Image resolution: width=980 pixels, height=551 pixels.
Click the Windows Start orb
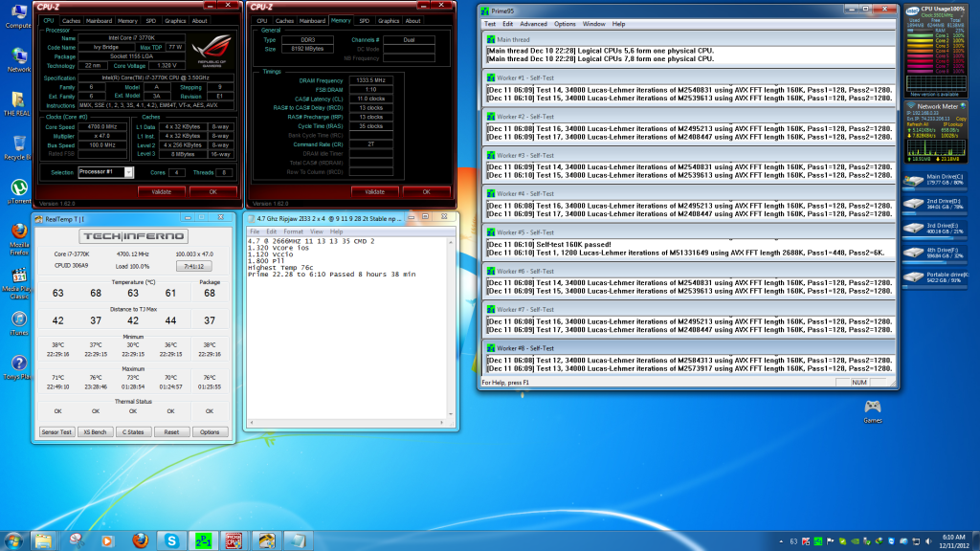pyautogui.click(x=13, y=540)
